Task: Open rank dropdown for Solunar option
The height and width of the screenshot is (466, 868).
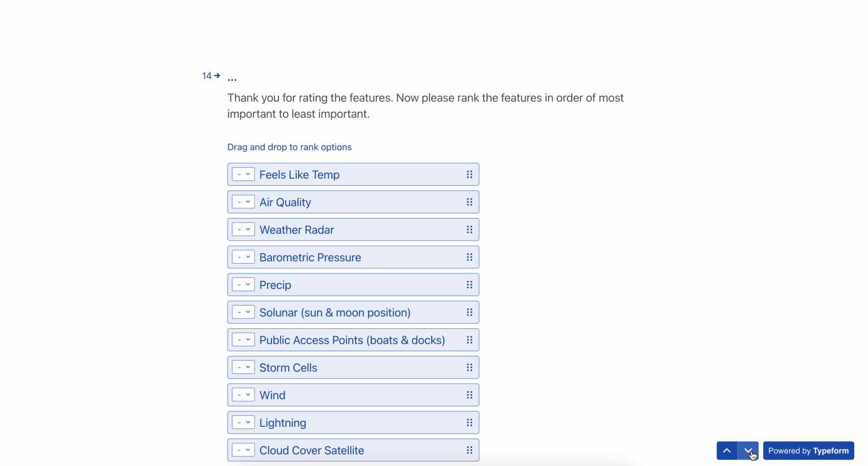Action: click(243, 313)
